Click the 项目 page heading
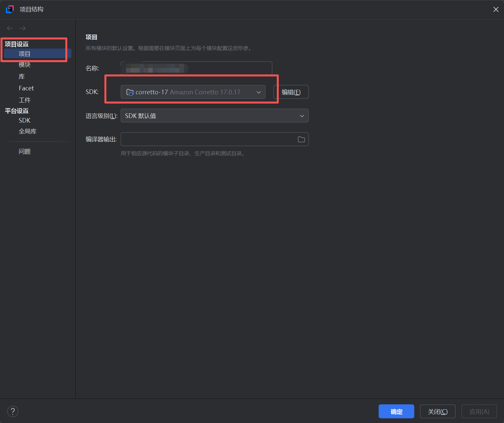Screen dimensions: 504x423 click(x=91, y=37)
